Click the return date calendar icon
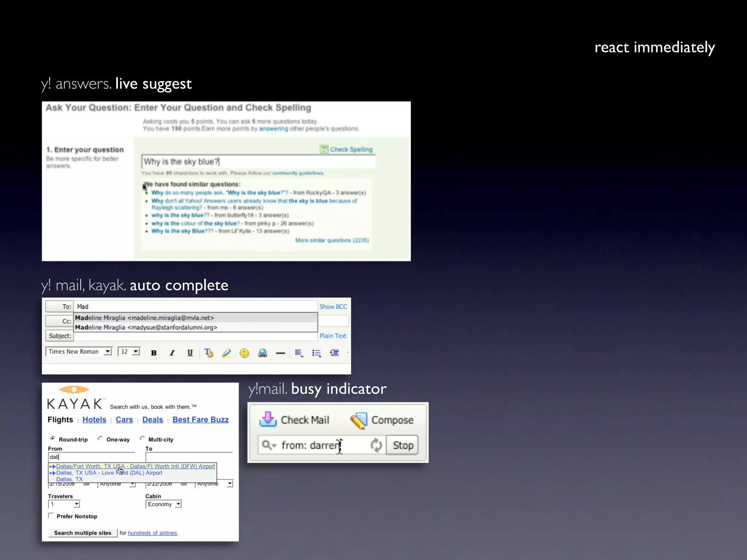The width and height of the screenshot is (747, 560). (184, 484)
